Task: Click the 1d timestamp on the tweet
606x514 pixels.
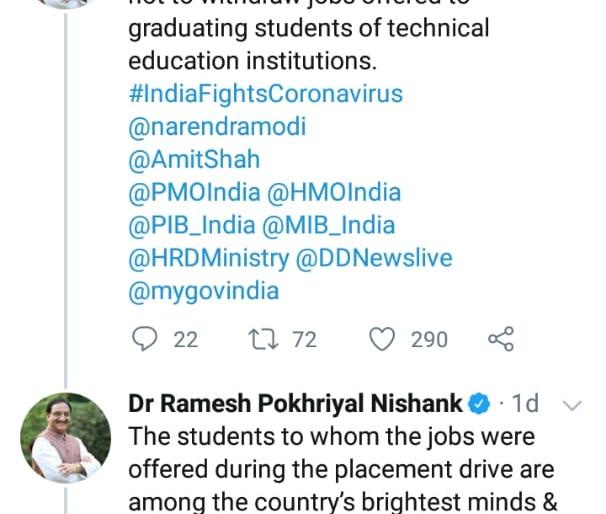Action: (525, 404)
